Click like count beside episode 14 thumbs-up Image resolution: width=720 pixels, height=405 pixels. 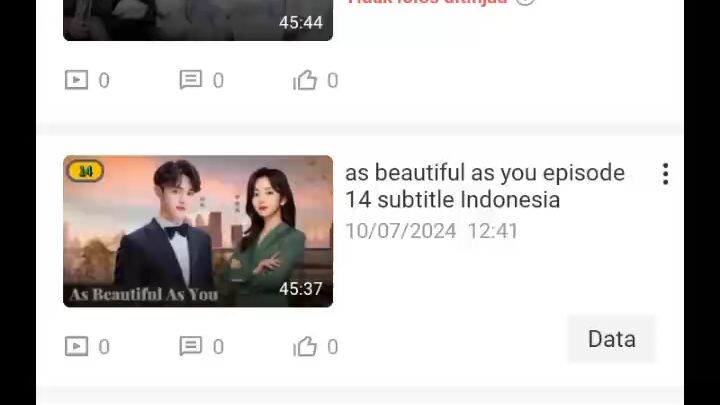[x=333, y=347]
